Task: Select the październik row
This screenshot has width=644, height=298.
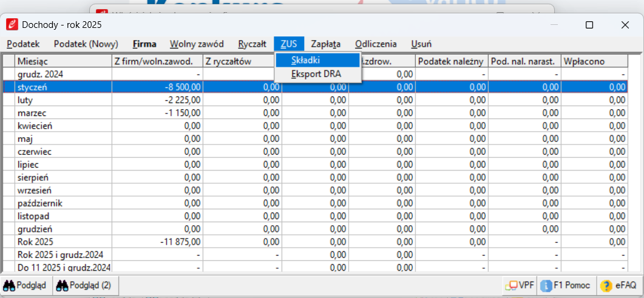Action: point(316,203)
